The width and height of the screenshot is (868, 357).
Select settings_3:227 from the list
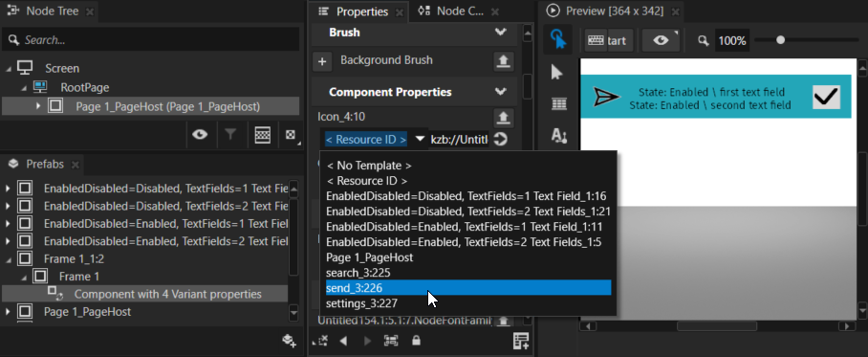click(361, 303)
